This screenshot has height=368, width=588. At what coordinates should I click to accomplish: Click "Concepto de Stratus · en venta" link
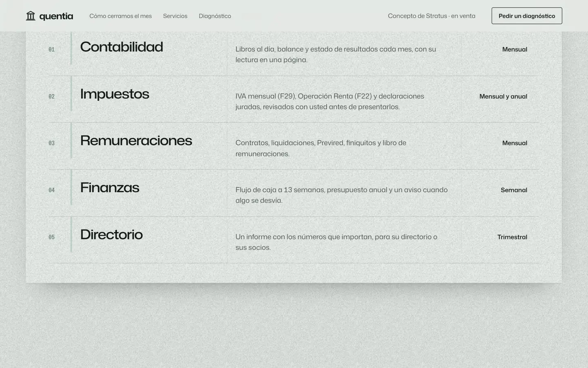point(432,16)
